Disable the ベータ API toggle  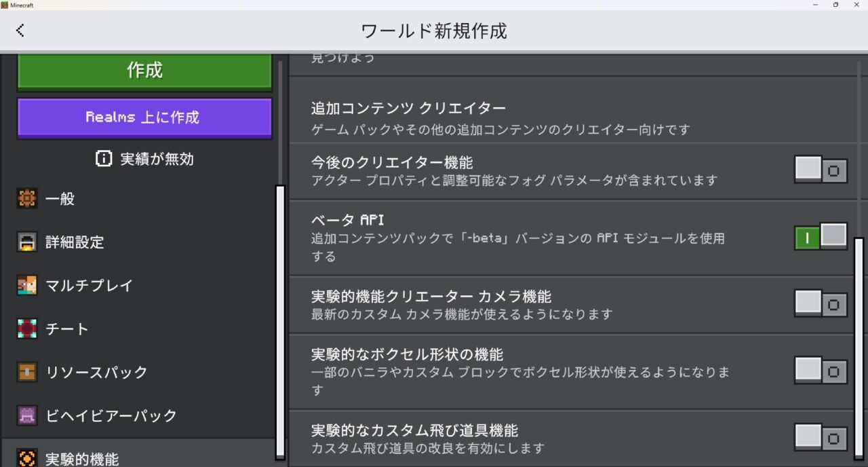coord(821,237)
